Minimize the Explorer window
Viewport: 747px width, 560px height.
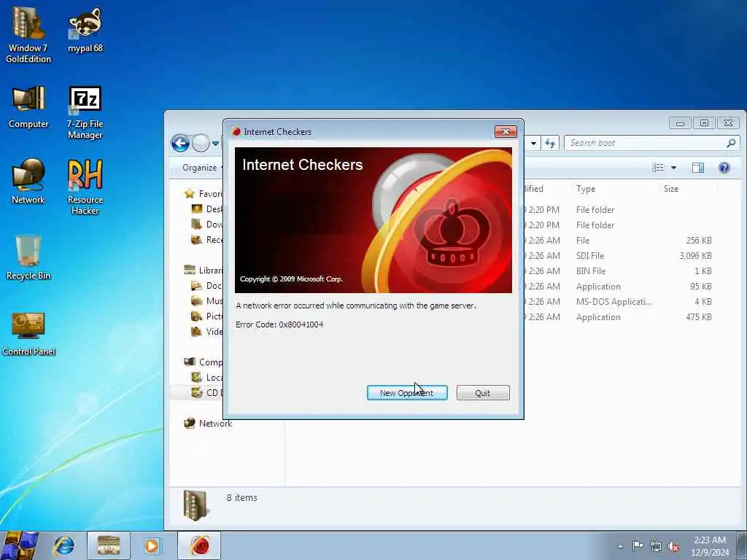680,123
